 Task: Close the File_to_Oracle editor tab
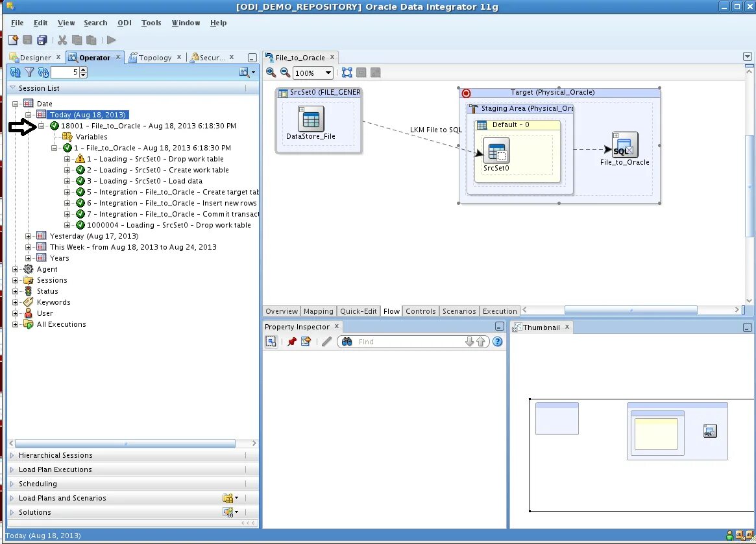(332, 57)
